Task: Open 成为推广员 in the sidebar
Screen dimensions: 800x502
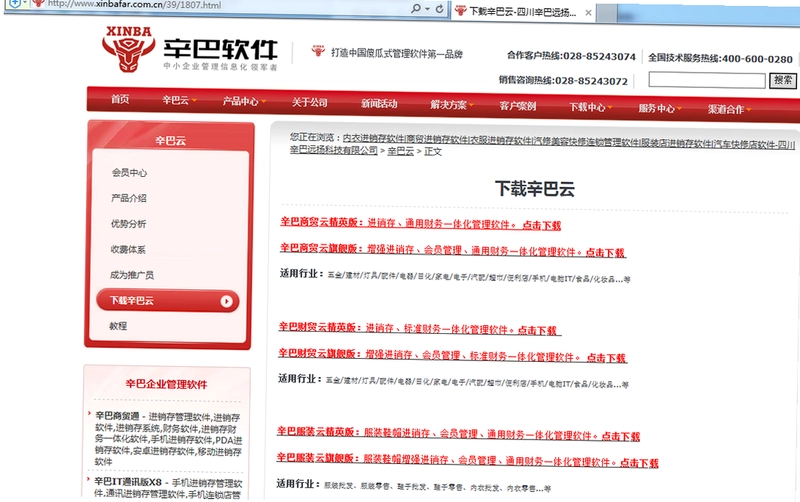Action: (x=132, y=275)
